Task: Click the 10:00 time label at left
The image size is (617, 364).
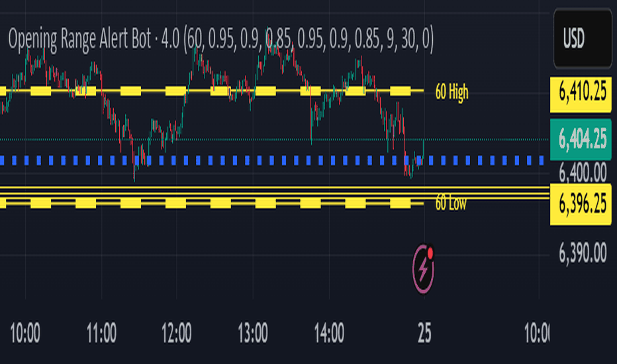Action: (24, 334)
